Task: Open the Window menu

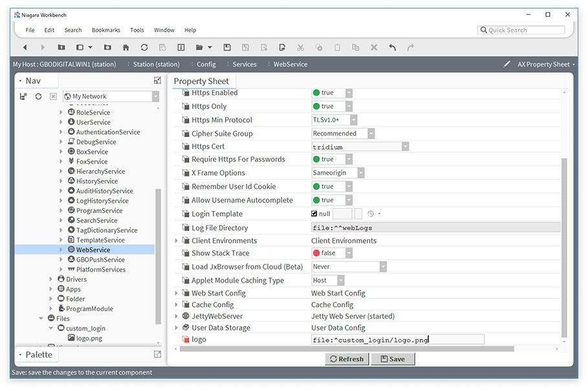Action: pyautogui.click(x=164, y=30)
